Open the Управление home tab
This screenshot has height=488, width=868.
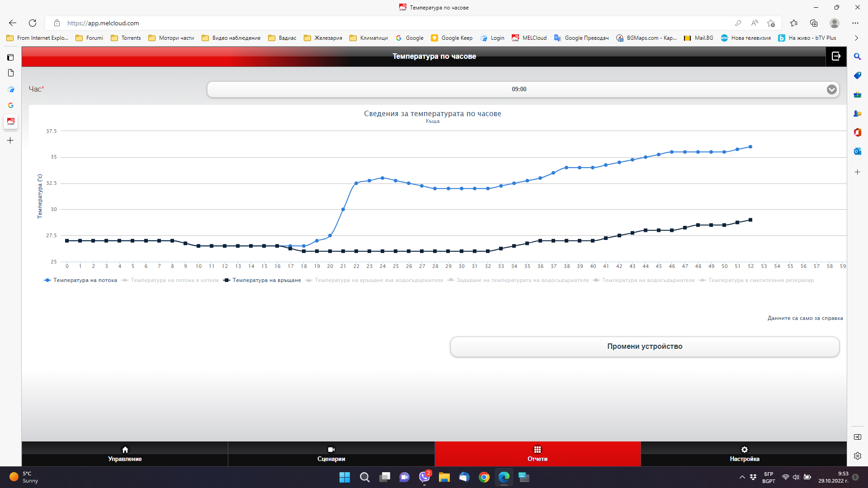(125, 454)
